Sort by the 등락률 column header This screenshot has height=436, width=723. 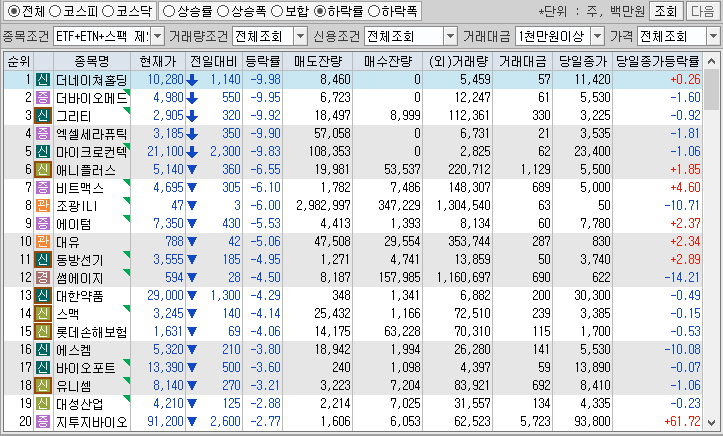262,61
